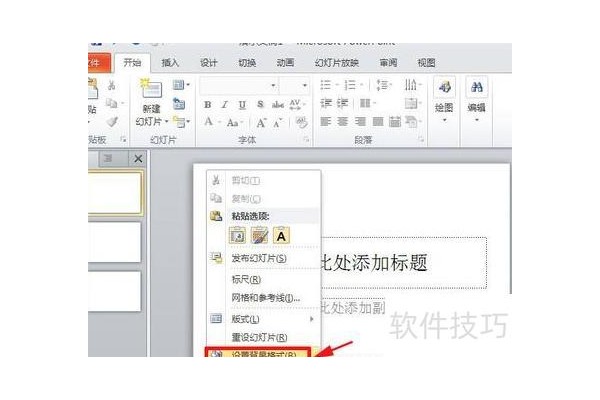Switch to the 切换 ribbon tab
The width and height of the screenshot is (600, 400).
pyautogui.click(x=247, y=62)
